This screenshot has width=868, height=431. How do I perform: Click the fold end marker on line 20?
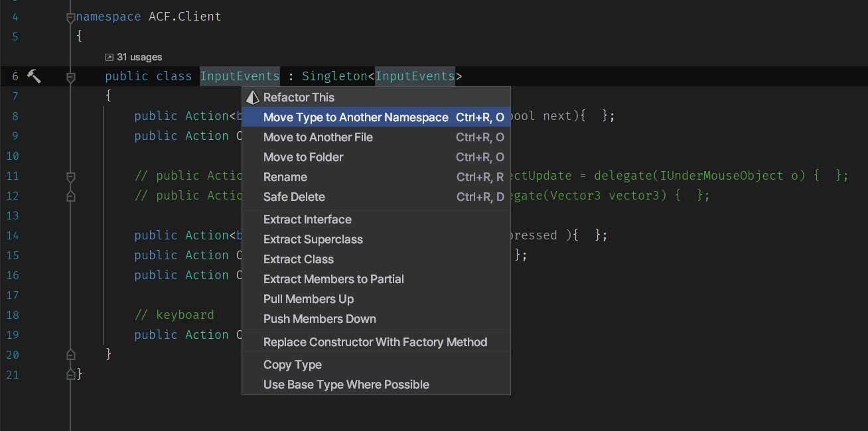71,355
